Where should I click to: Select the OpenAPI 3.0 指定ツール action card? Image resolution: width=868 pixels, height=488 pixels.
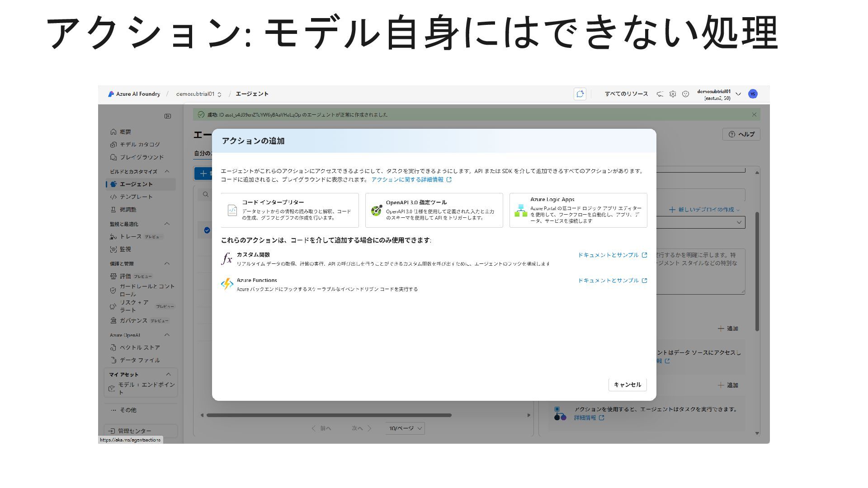[x=434, y=210]
